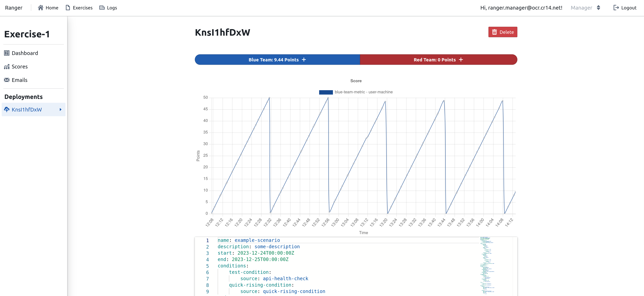Click the Emails envelope icon

coord(7,80)
